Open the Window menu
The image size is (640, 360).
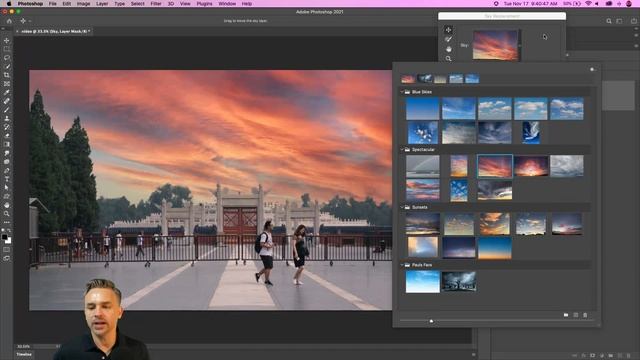click(x=227, y=4)
